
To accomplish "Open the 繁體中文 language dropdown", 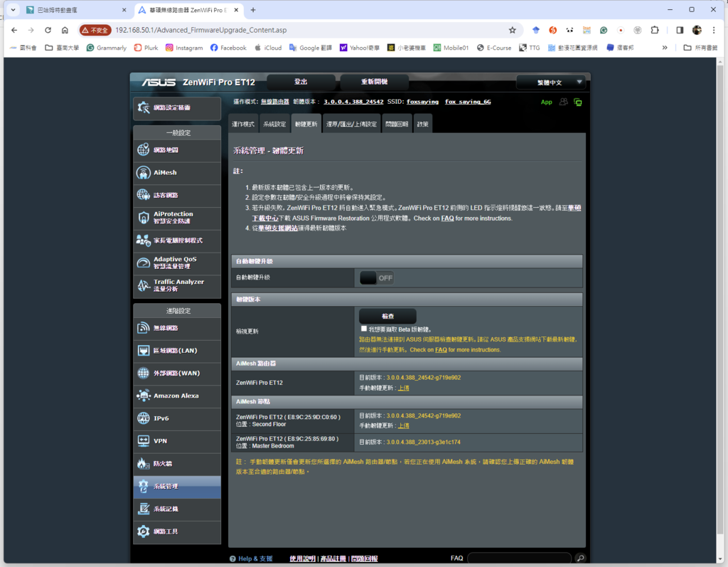I will click(551, 83).
